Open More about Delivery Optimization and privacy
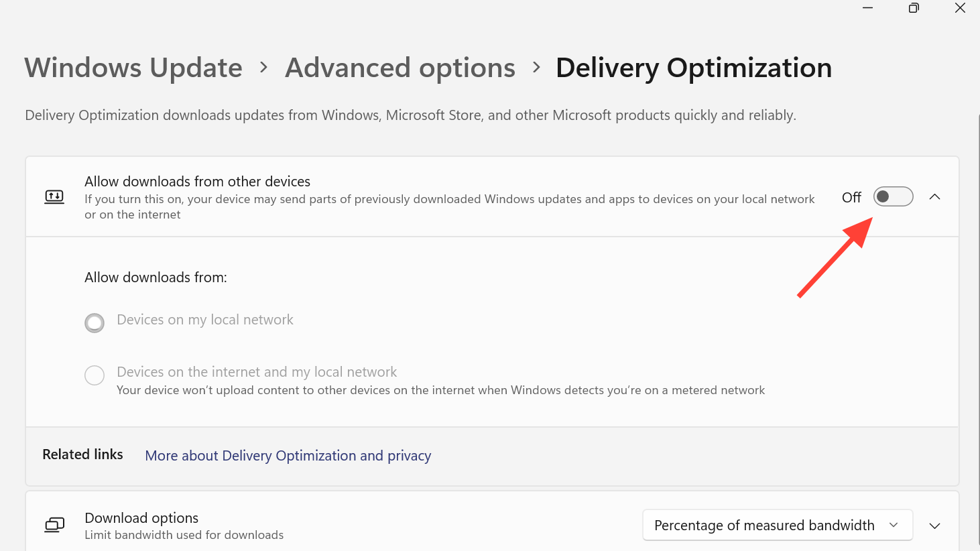The image size is (980, 551). (288, 456)
